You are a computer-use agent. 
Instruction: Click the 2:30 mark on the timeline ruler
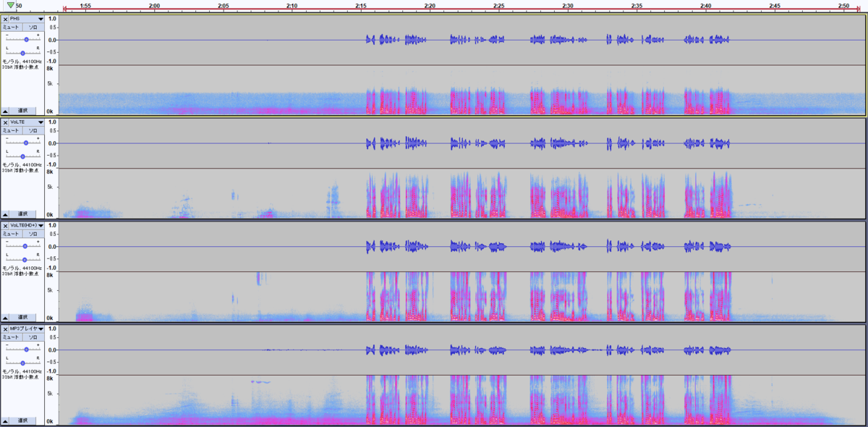[x=568, y=6]
